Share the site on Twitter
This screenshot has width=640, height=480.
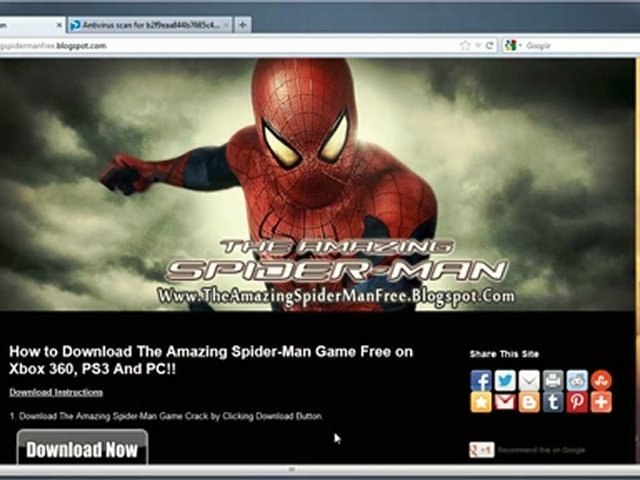click(x=505, y=380)
